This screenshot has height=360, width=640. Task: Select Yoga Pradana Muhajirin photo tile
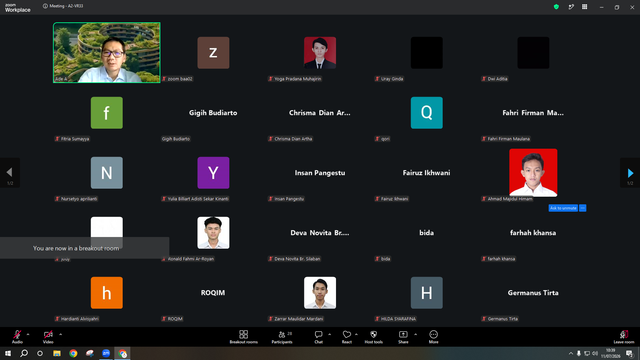click(320, 53)
